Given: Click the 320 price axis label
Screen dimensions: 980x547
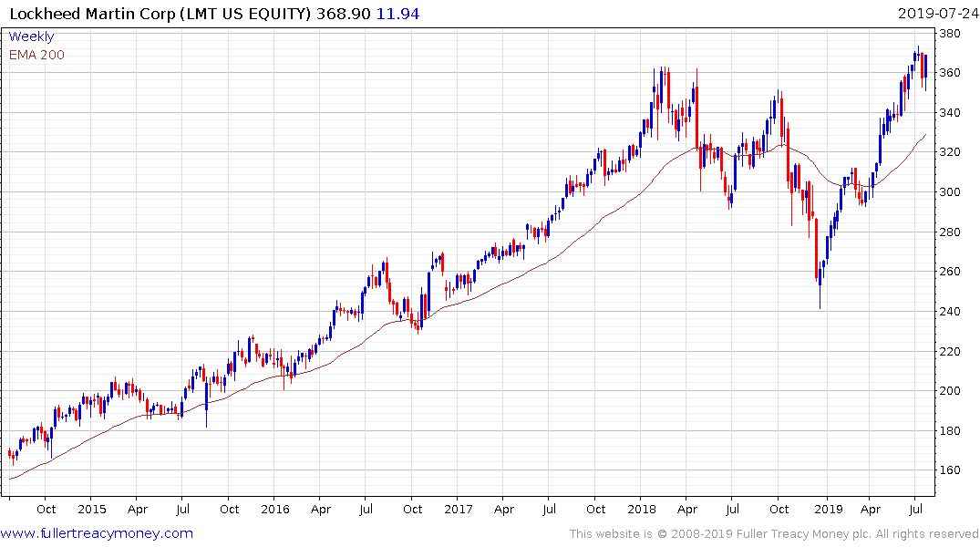Looking at the screenshot, I should pyautogui.click(x=950, y=152).
